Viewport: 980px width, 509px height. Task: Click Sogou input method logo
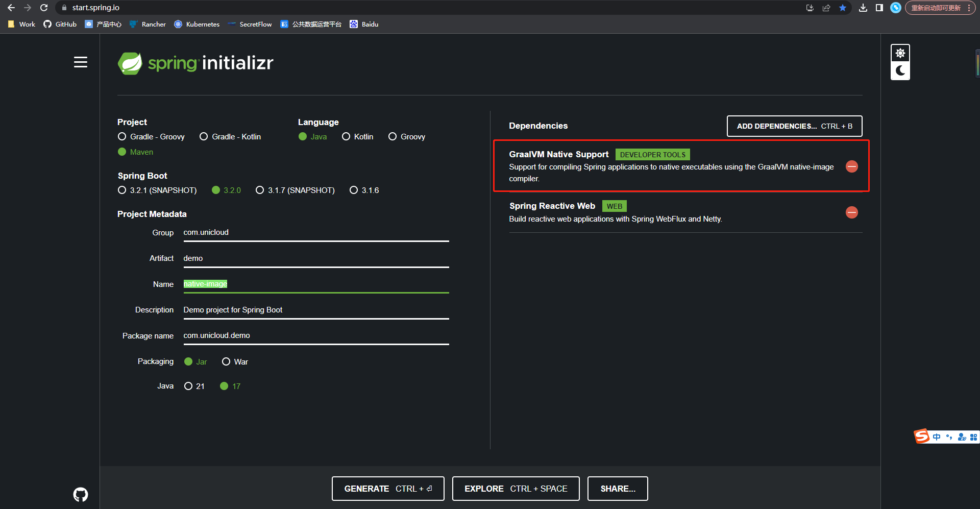(x=922, y=437)
